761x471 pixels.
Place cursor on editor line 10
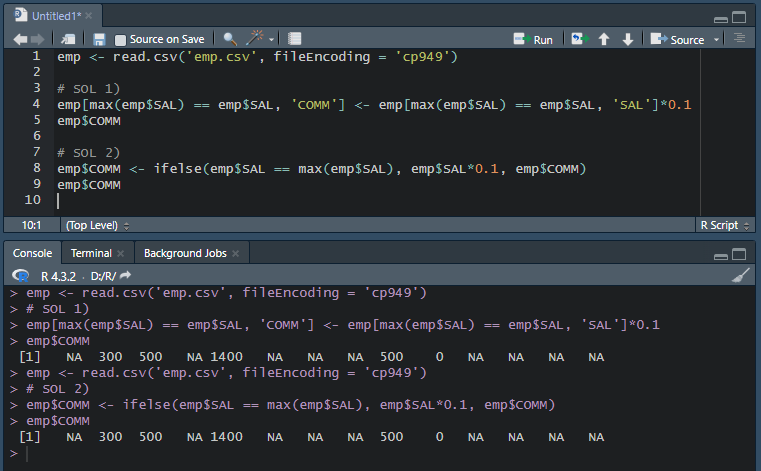(379, 200)
